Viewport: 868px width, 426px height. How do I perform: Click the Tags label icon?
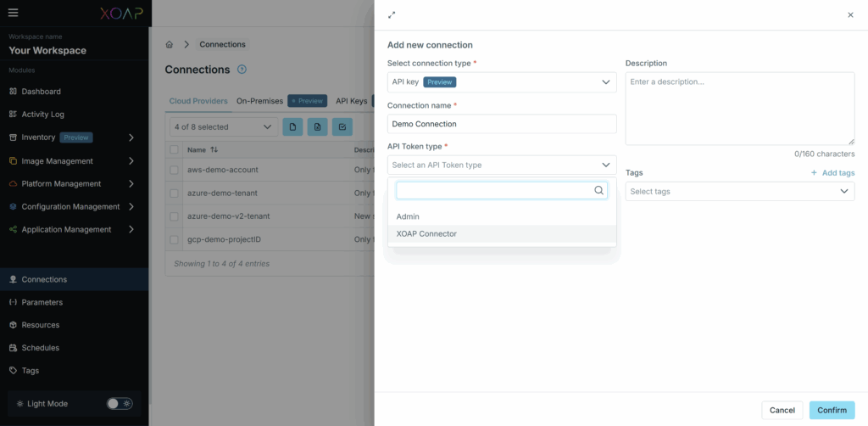(14, 371)
